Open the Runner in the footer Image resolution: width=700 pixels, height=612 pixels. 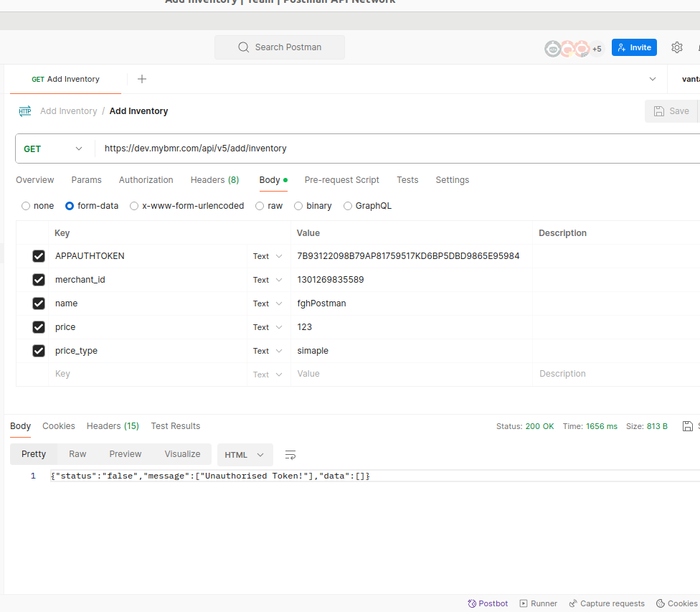point(539,603)
